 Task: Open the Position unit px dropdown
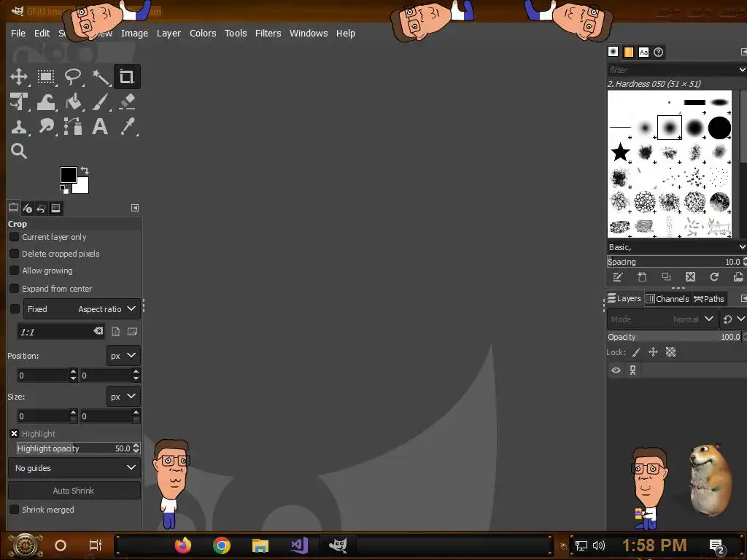(123, 356)
